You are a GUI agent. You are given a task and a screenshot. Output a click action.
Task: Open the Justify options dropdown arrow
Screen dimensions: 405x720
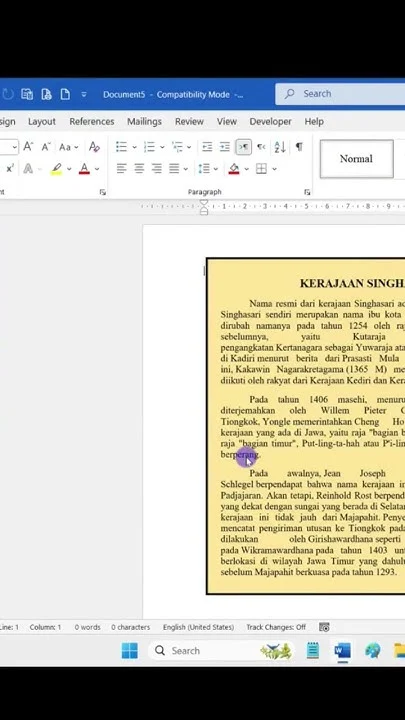pyautogui.click(x=186, y=169)
